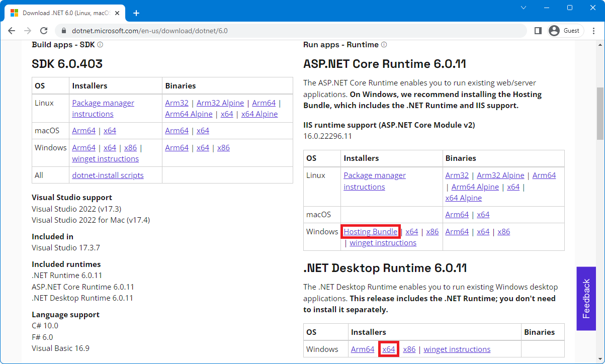
Task: Click the version text 16.0.22296.11
Action: click(x=327, y=136)
